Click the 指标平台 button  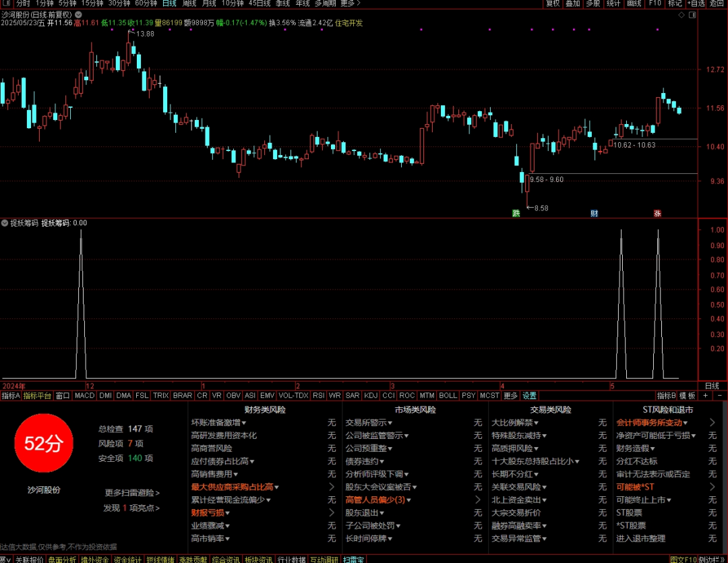point(37,396)
